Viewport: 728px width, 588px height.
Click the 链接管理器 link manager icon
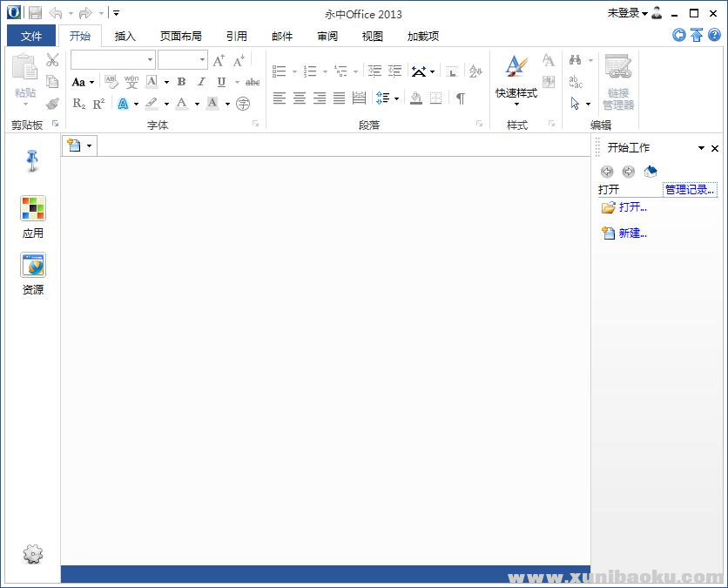[x=619, y=65]
